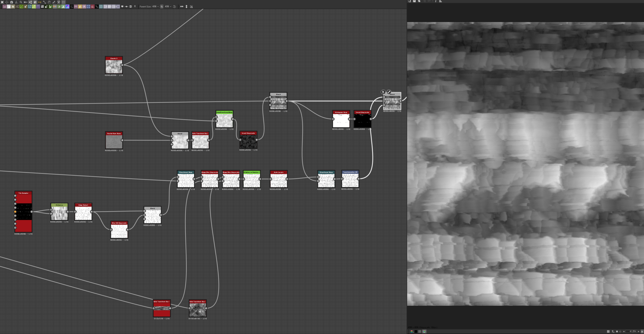Click the magnifier search icon in graph toolbar
Viewport: 644px width, 334px height.
pyautogui.click(x=21, y=2)
